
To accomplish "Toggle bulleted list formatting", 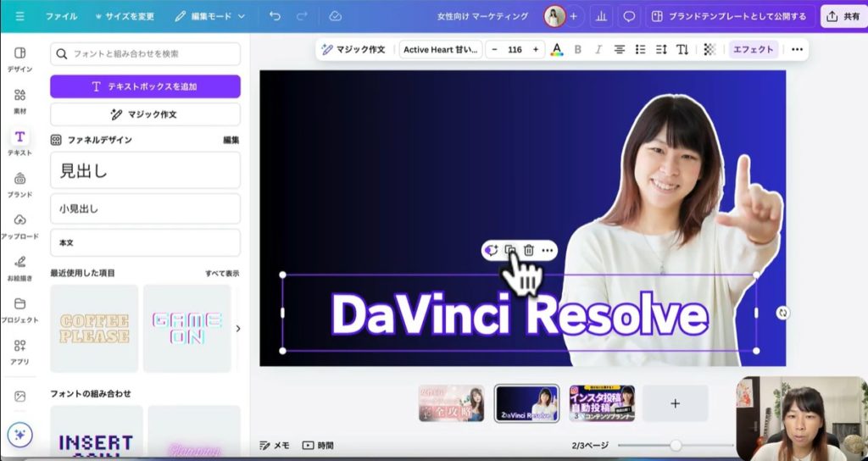I will tap(641, 49).
